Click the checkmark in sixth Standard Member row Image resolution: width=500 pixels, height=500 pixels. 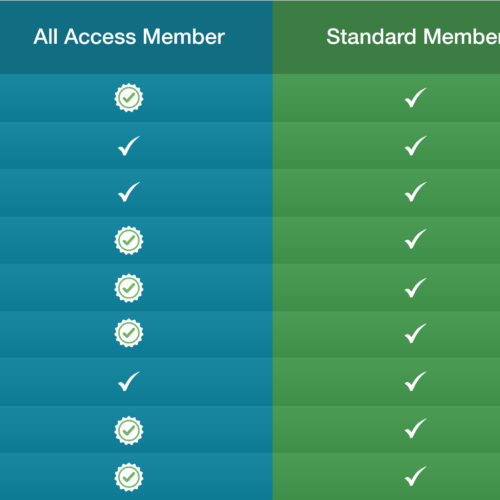[x=415, y=333]
